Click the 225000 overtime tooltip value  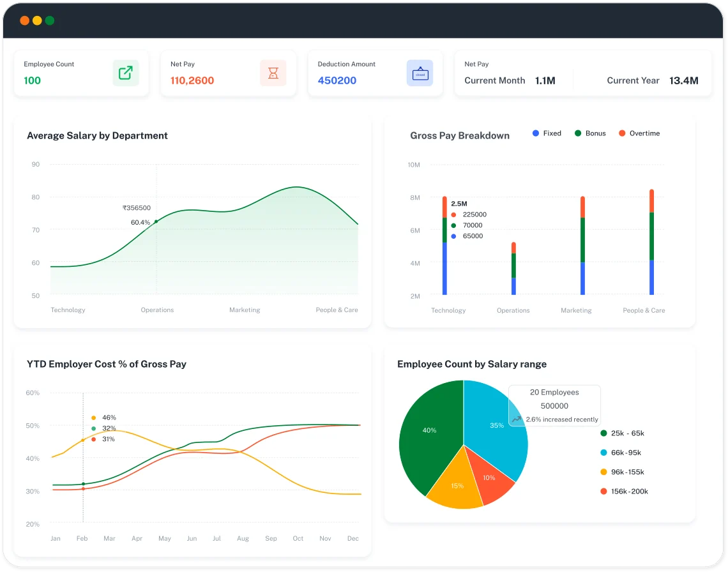click(x=474, y=214)
